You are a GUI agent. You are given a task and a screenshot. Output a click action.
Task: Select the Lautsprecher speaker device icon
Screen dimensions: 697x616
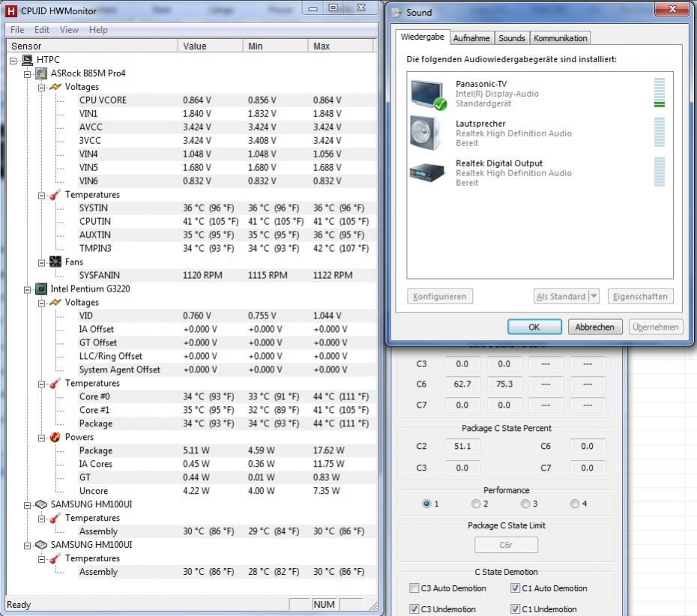click(426, 133)
